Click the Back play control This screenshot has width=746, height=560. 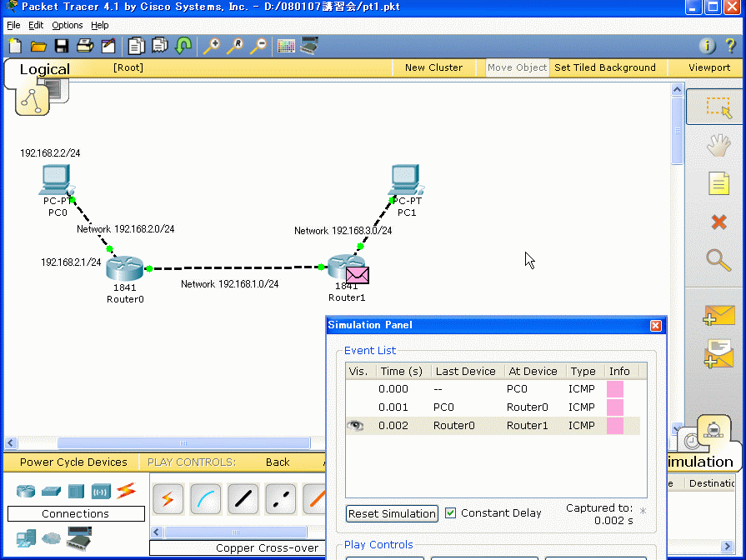[x=278, y=462]
